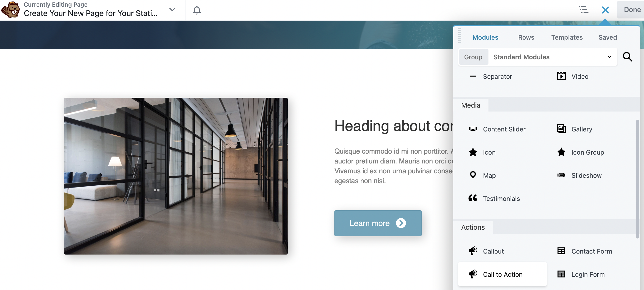
Task: Click the Content Slider module icon
Action: [x=473, y=129]
